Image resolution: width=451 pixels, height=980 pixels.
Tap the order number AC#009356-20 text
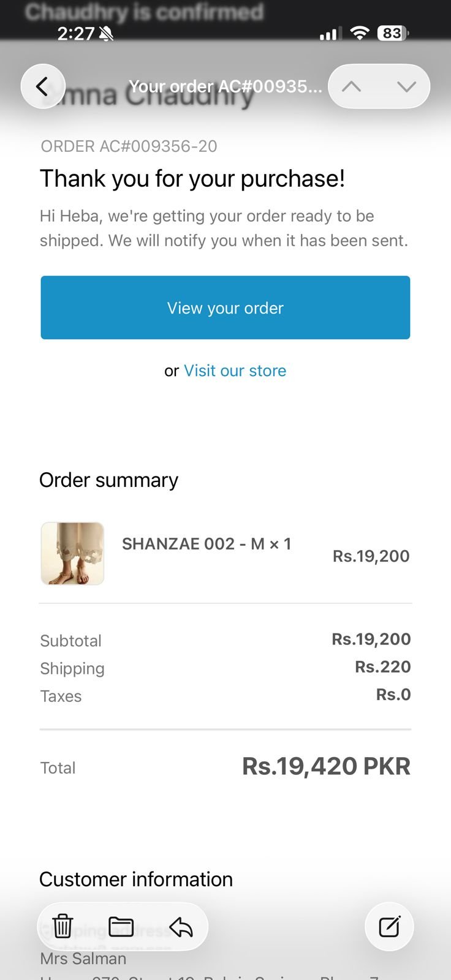point(129,146)
